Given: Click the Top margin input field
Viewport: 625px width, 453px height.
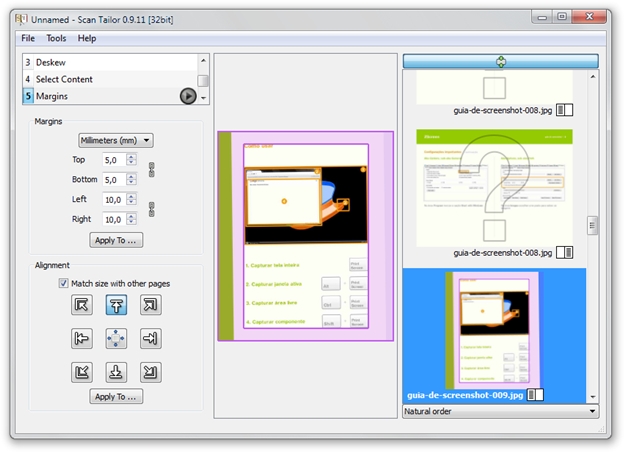Looking at the screenshot, I should [115, 160].
